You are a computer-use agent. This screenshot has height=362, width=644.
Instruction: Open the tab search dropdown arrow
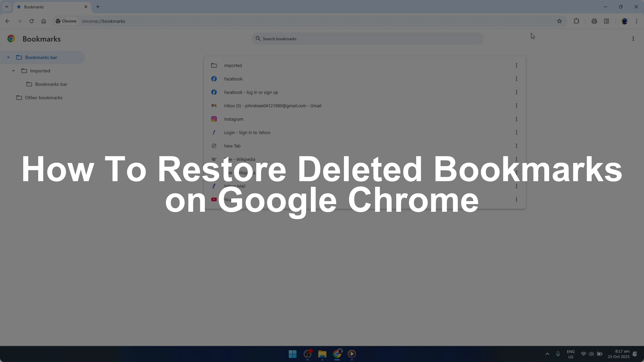tap(7, 7)
